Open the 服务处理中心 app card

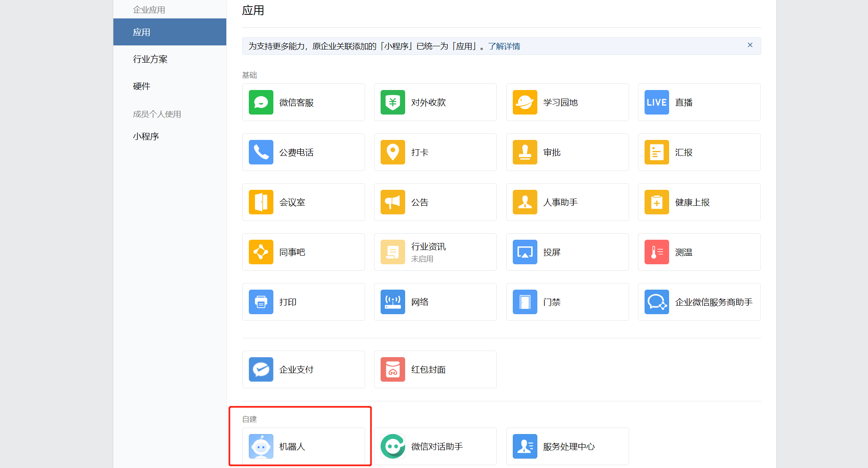tap(567, 446)
